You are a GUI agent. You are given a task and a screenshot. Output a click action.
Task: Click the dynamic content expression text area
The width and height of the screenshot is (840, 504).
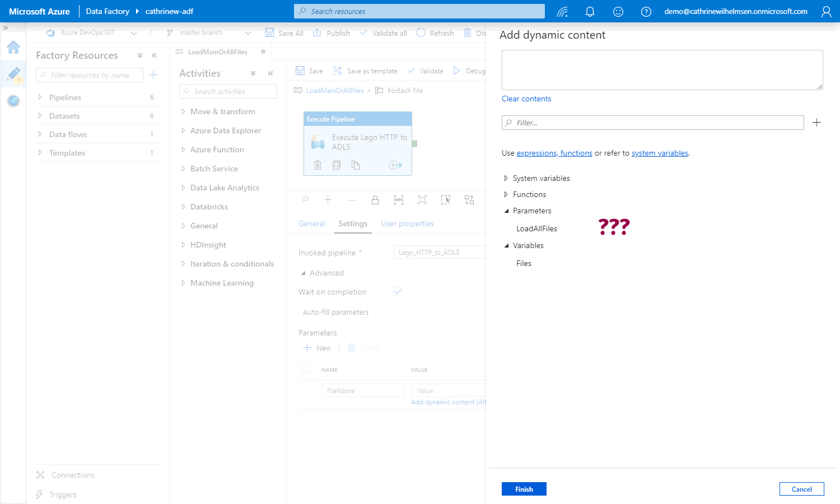662,70
